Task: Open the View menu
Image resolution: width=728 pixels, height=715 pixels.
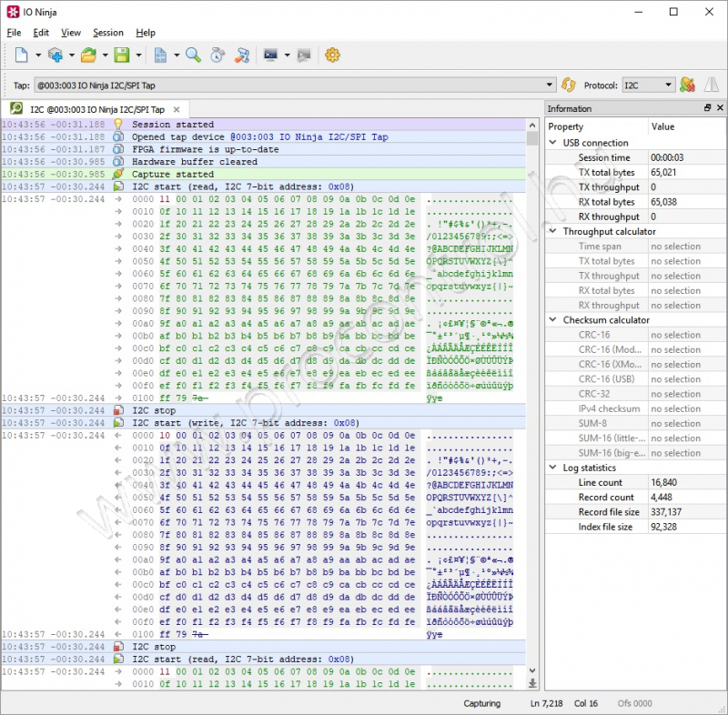Action: click(x=71, y=33)
